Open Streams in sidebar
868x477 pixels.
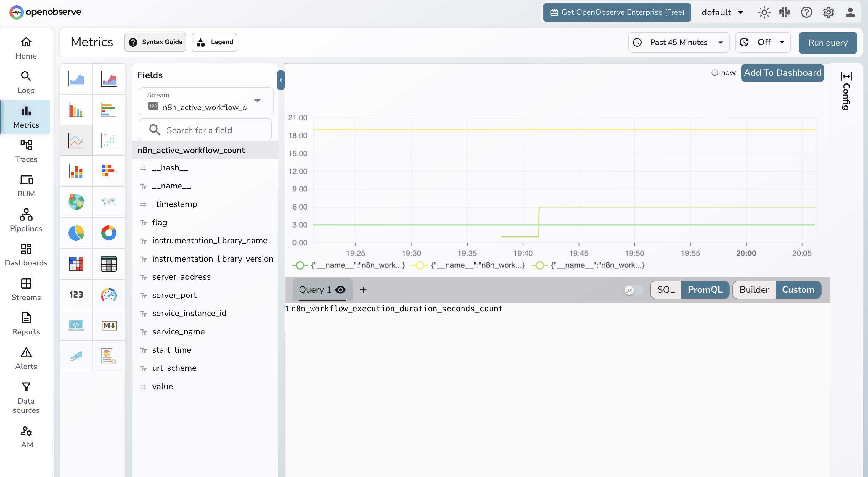click(x=26, y=290)
